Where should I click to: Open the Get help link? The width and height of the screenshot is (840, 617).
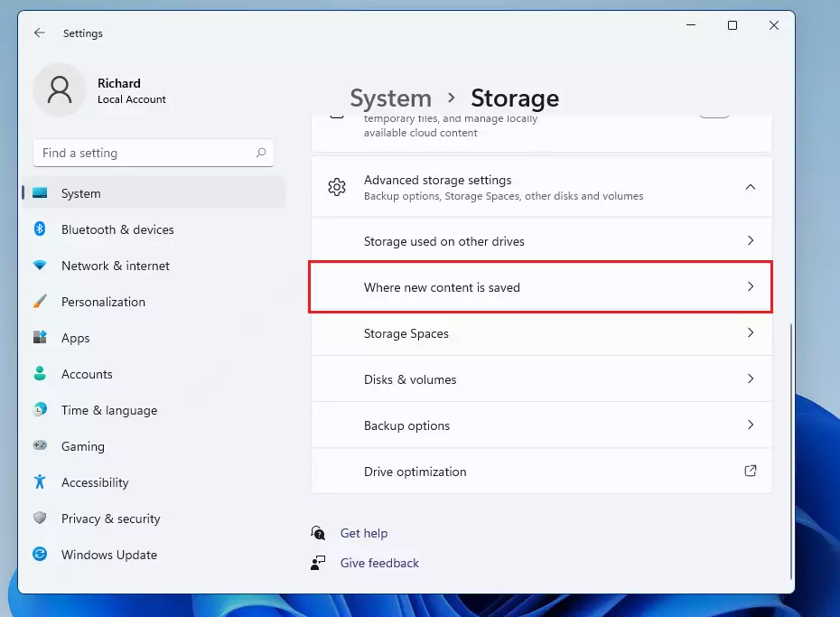363,533
